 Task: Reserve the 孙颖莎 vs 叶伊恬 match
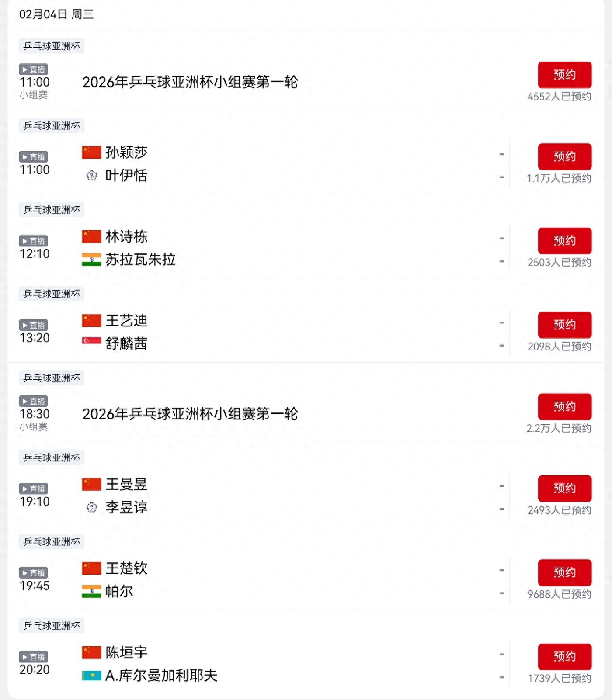[564, 156]
